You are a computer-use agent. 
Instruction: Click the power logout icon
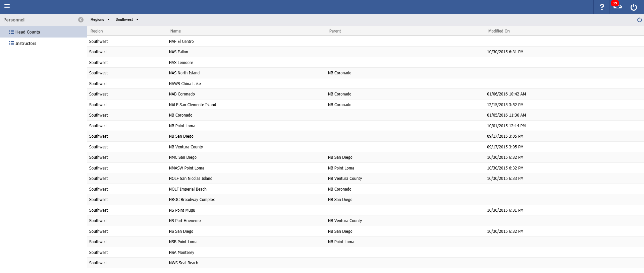coord(634,7)
